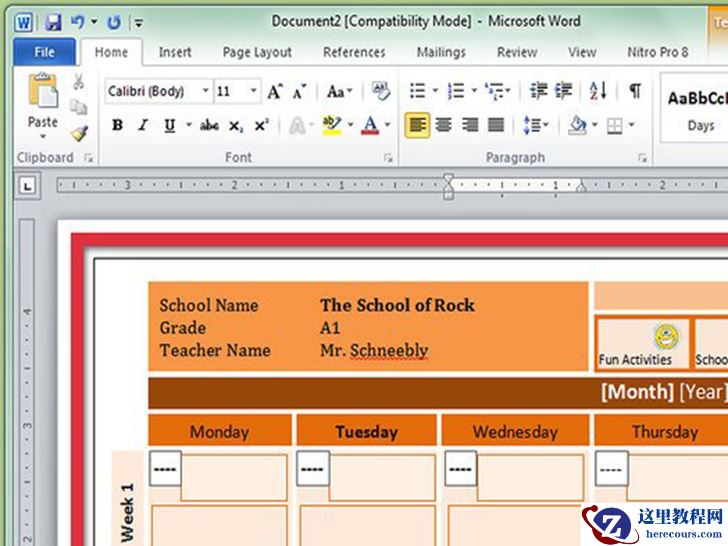728x546 pixels.
Task: Apply the Days style from gallery
Action: 696,108
